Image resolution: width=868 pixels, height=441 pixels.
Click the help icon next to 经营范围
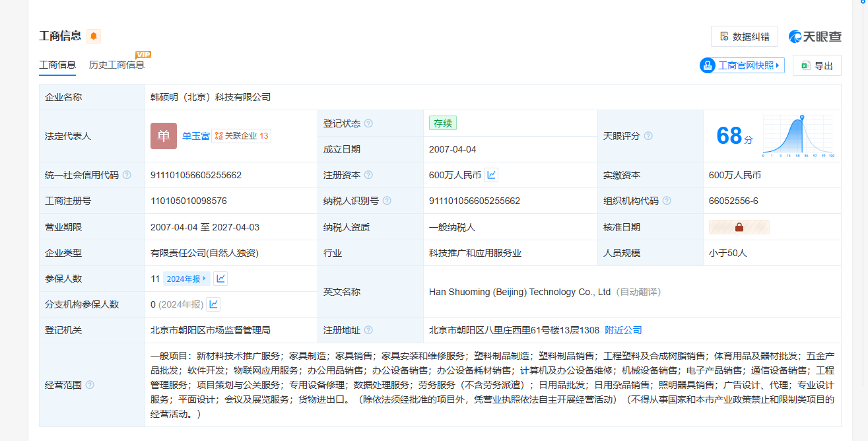90,385
